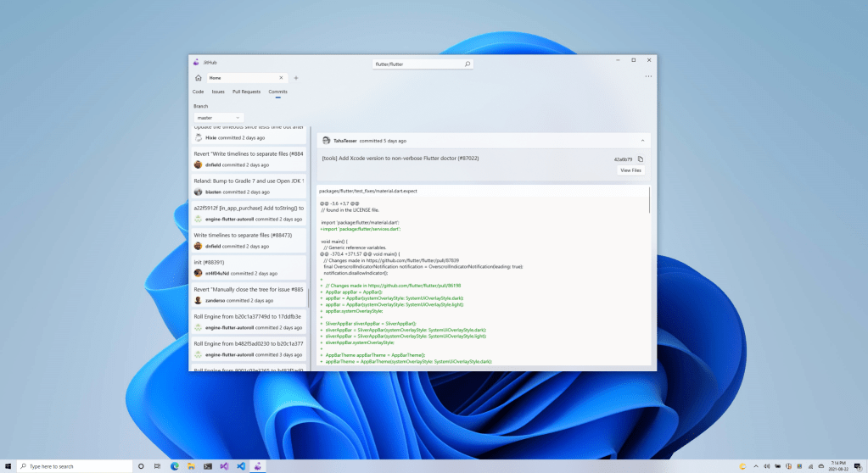Copy commit hash 42a6b79
The width and height of the screenshot is (868, 473).
click(641, 159)
